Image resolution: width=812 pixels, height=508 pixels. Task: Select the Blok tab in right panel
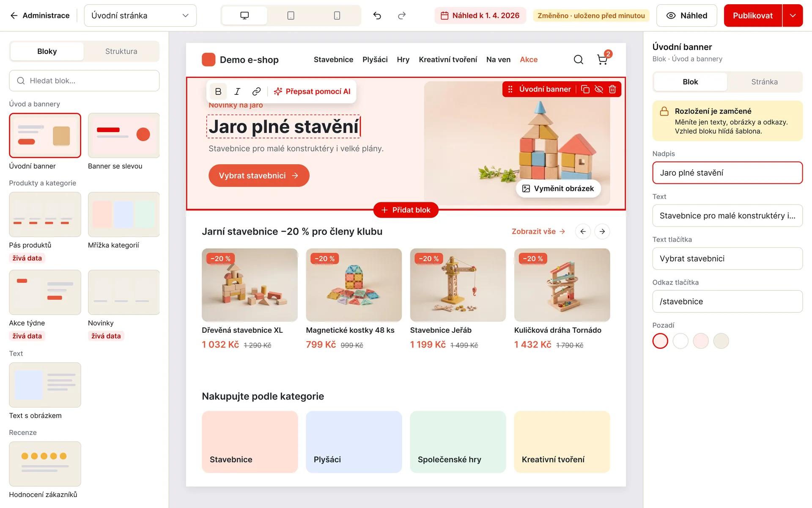point(690,82)
